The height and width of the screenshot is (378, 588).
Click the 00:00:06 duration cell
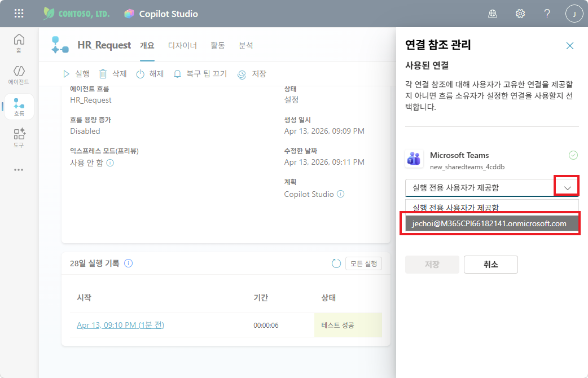[x=266, y=326]
